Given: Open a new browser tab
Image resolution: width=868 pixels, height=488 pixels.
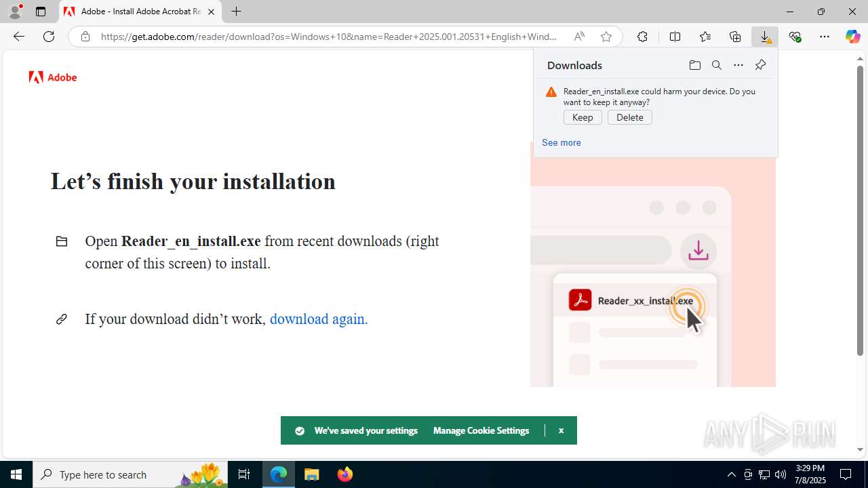Looking at the screenshot, I should (236, 12).
